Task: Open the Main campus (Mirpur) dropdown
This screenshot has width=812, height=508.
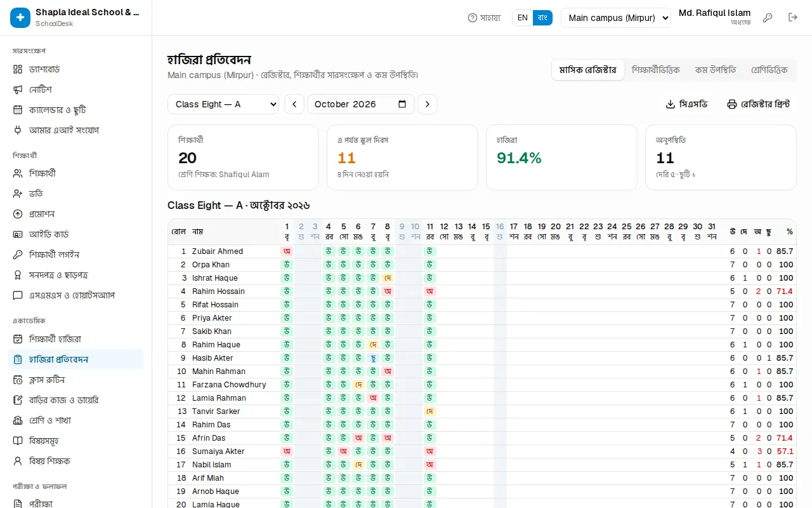Action: (616, 18)
